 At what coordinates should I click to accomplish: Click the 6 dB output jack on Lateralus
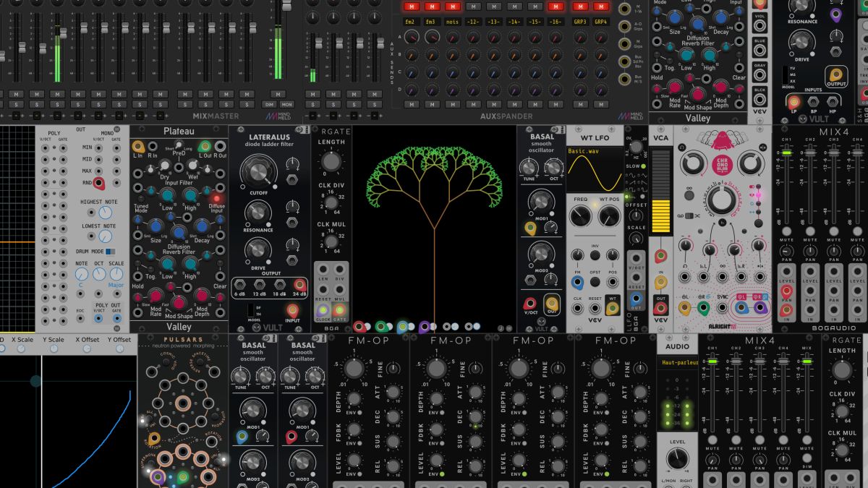tap(240, 284)
